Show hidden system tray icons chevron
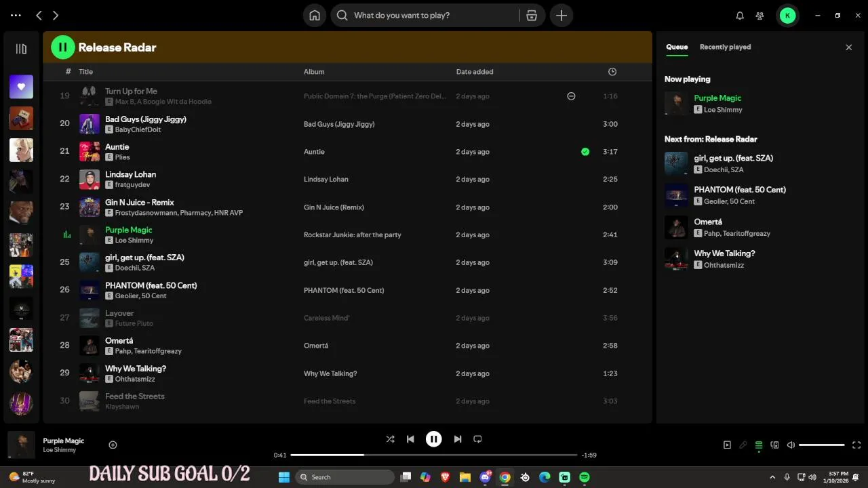The height and width of the screenshot is (488, 868). [x=772, y=477]
